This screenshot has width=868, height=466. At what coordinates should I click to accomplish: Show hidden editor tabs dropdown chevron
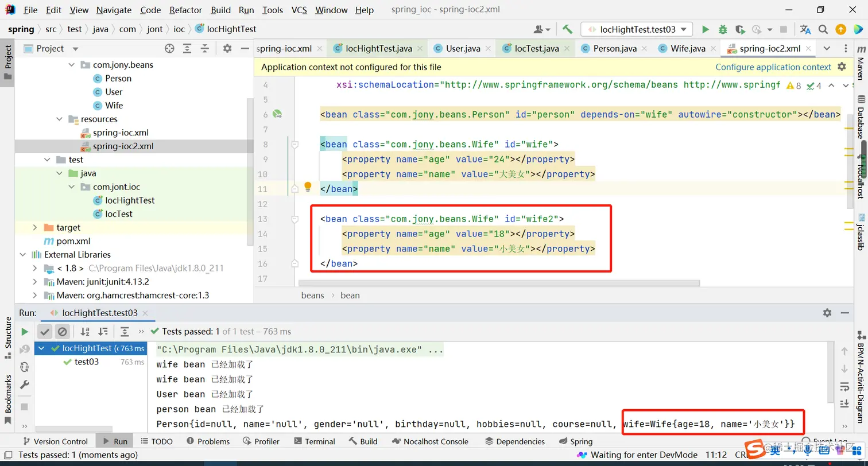coord(827,49)
